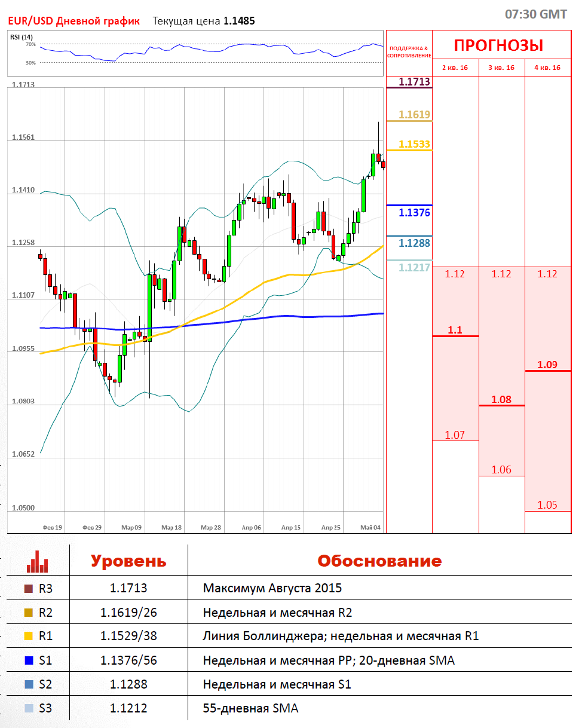Click the 1.1212 level cell

tap(128, 708)
